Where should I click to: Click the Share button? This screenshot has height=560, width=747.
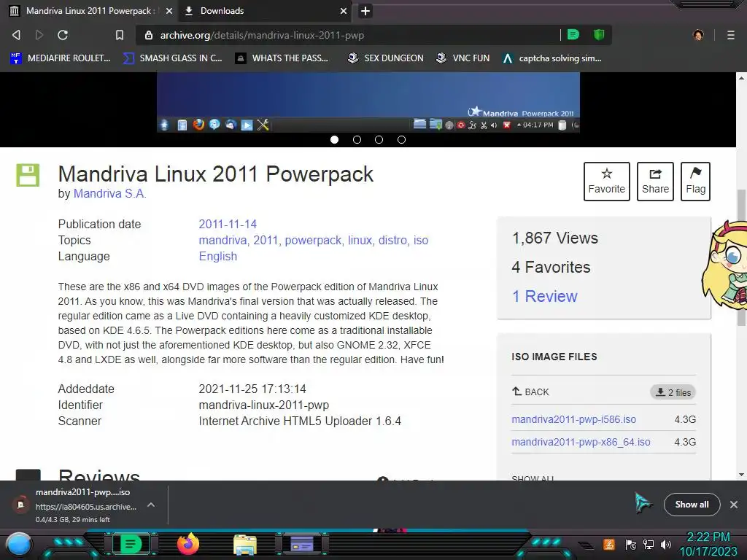pyautogui.click(x=655, y=182)
